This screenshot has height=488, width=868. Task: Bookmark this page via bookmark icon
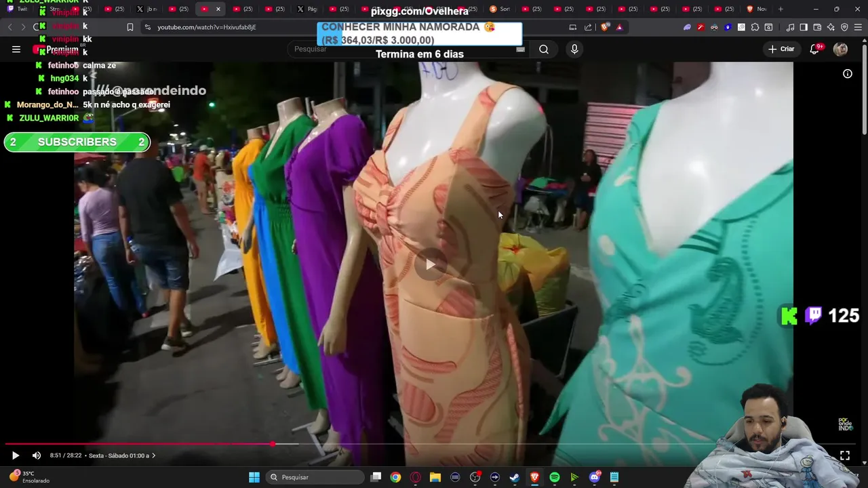[x=130, y=27]
